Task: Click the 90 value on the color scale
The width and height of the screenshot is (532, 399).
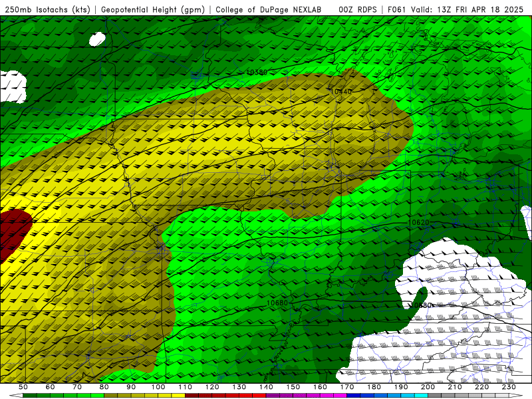Action: [x=131, y=387]
